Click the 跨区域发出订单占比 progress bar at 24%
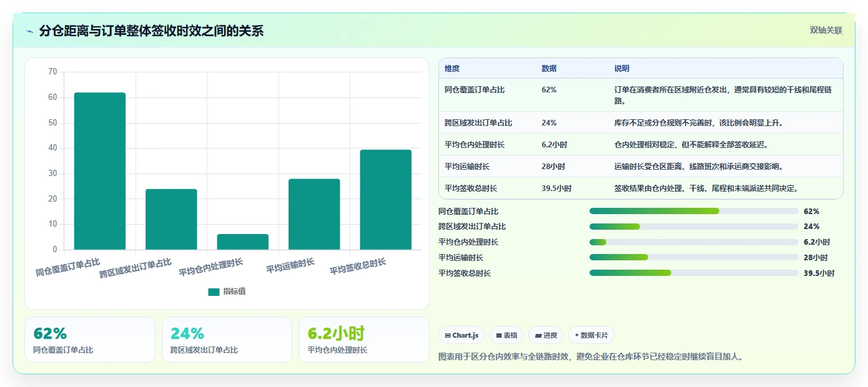 point(694,227)
